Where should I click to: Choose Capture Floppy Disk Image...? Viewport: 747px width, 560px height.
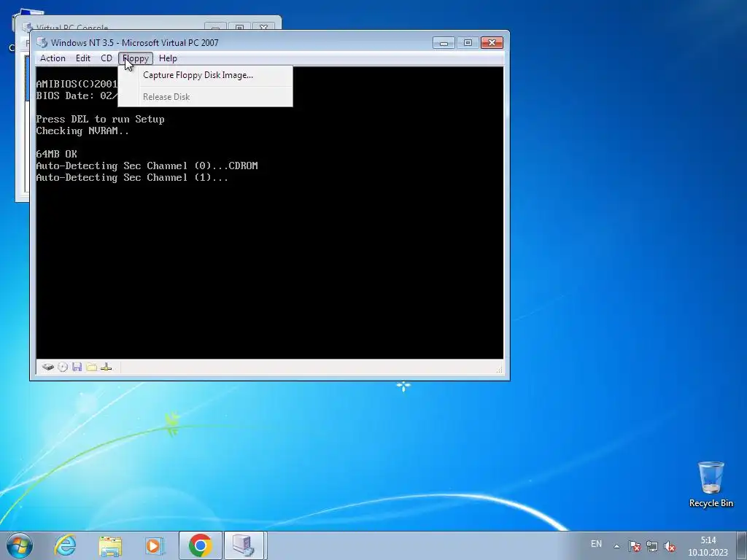[205, 75]
